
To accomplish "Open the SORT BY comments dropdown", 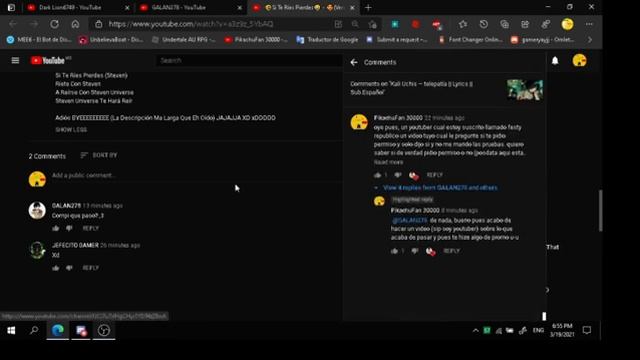I will (99, 155).
